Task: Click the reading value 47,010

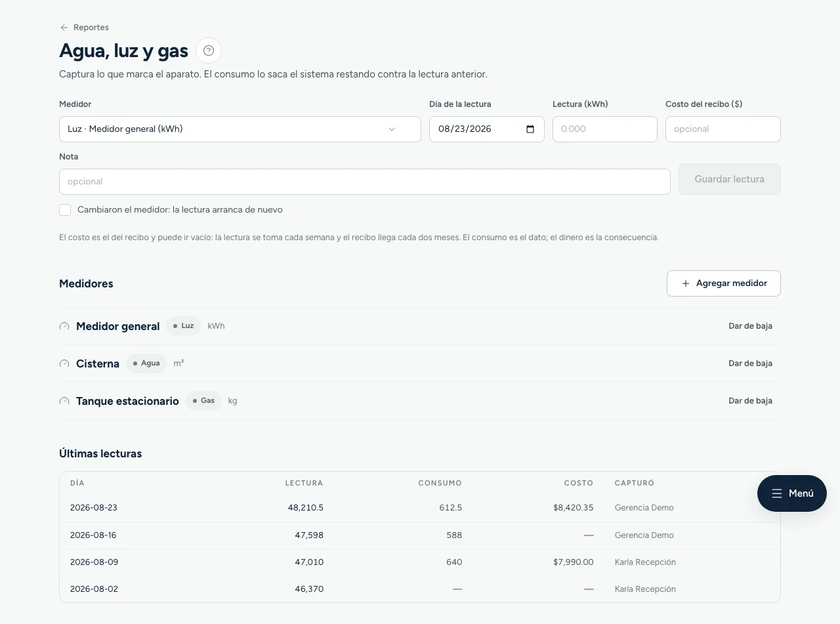Action: (x=309, y=562)
